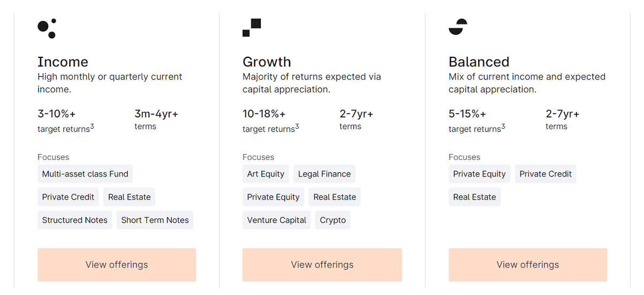Click the Balanced split-circle icon

pos(458,27)
